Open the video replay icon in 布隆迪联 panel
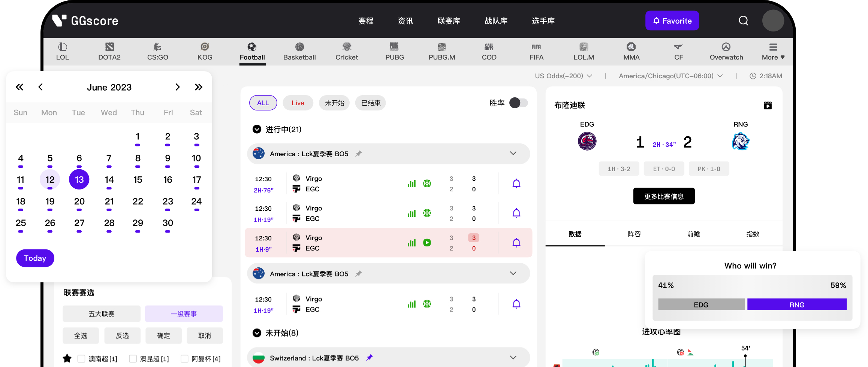868x367 pixels. click(768, 106)
